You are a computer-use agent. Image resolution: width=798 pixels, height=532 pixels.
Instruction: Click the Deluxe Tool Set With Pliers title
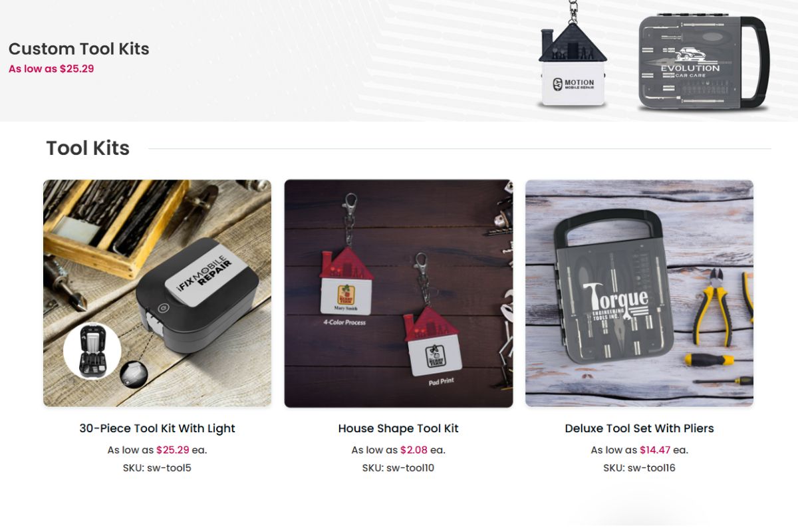[639, 428]
